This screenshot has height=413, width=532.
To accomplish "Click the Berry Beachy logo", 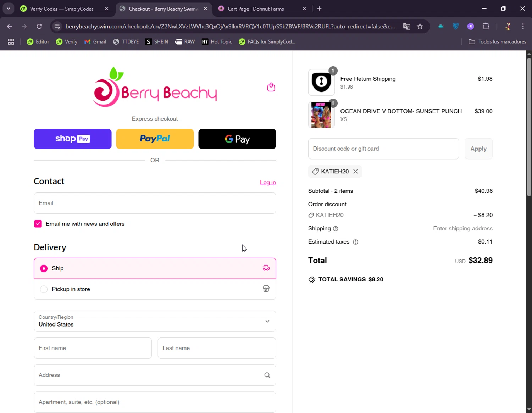I will coord(155,87).
